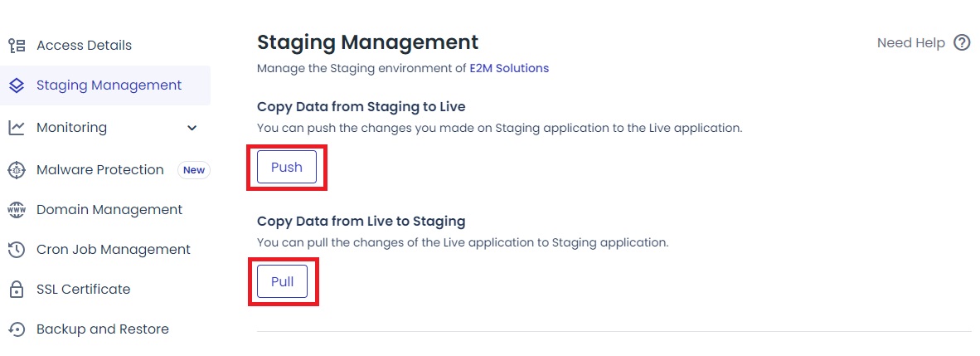The width and height of the screenshot is (980, 356).
Task: Click the Staging Management layers icon
Action: tap(16, 85)
